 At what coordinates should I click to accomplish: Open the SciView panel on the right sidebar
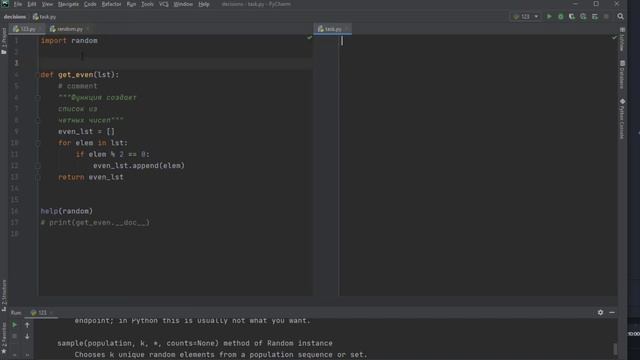coord(622,40)
